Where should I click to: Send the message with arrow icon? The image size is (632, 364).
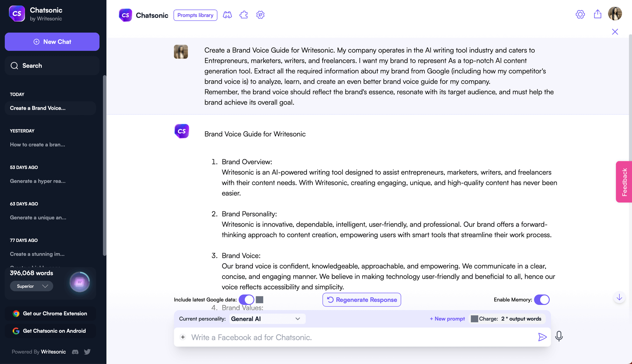(542, 337)
